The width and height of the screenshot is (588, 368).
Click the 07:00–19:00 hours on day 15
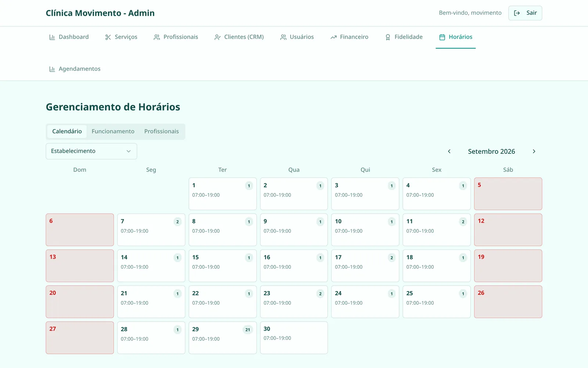click(x=206, y=267)
